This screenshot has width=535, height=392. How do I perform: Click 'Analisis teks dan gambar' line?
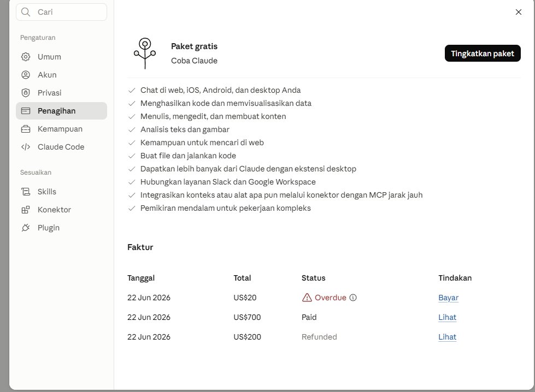click(185, 129)
